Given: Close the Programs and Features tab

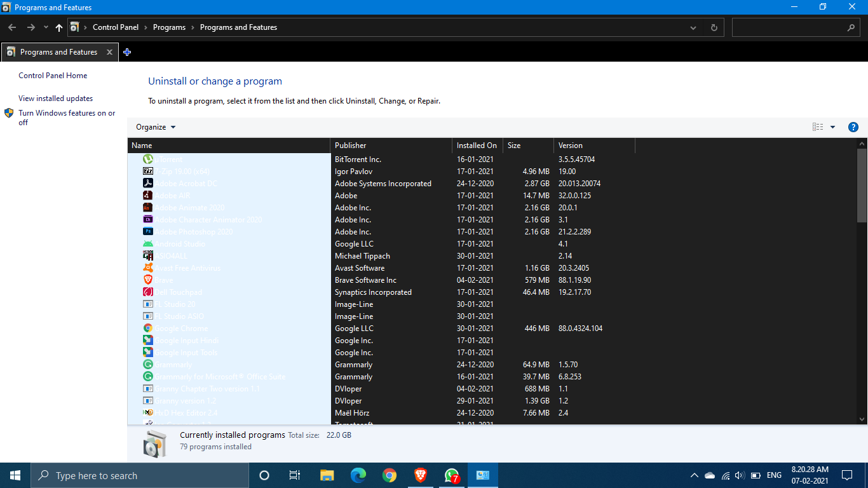Looking at the screenshot, I should pos(109,52).
